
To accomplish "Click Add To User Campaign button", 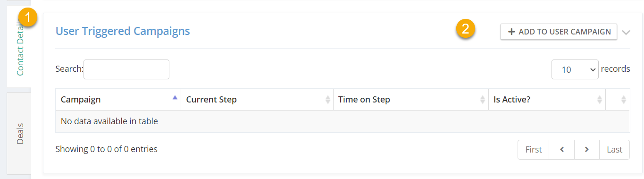I will coord(559,32).
